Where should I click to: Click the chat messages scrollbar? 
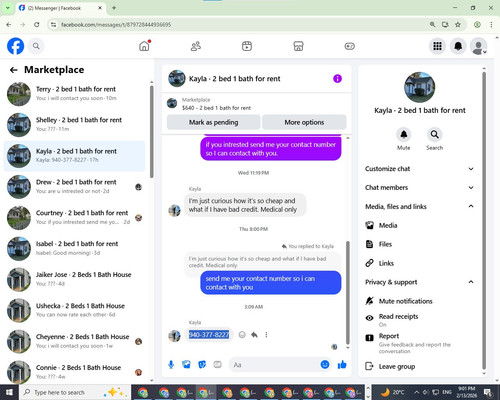click(348, 293)
